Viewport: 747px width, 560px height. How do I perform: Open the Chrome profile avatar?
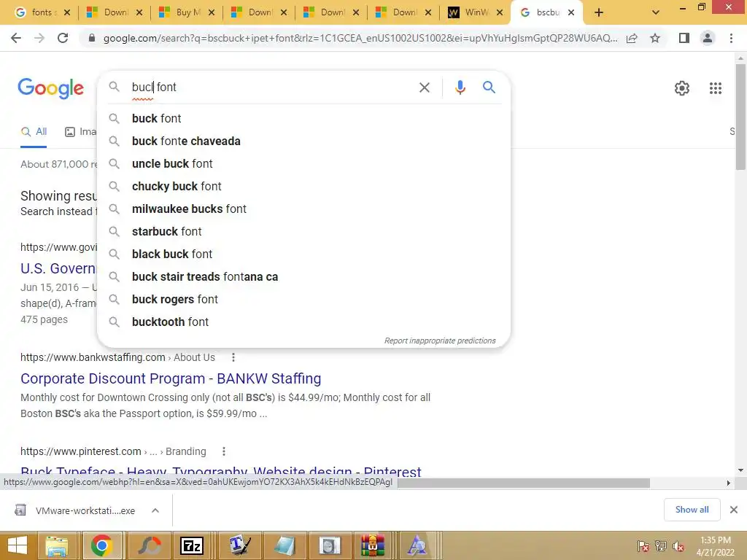click(708, 38)
